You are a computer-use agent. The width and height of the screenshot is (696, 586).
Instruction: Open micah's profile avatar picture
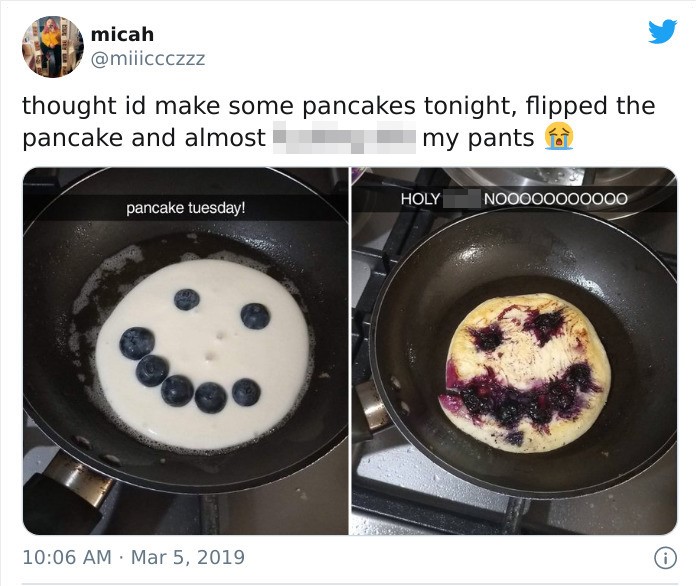point(53,47)
